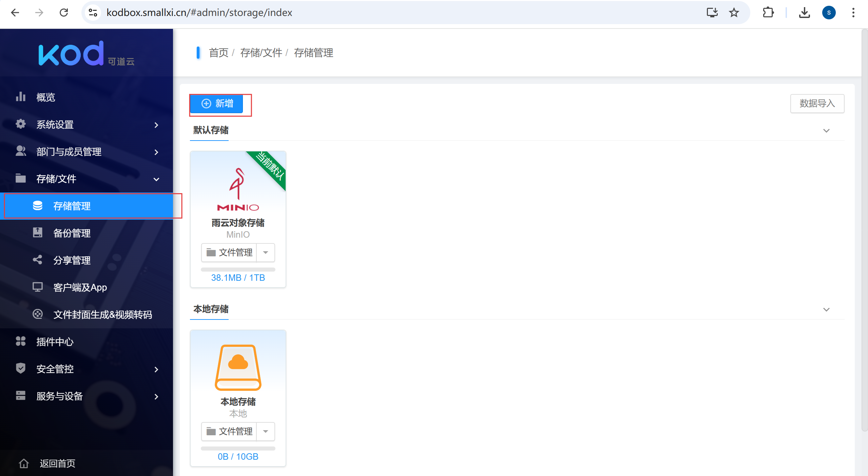Click site information icon in address bar
The image size is (868, 476).
93,13
